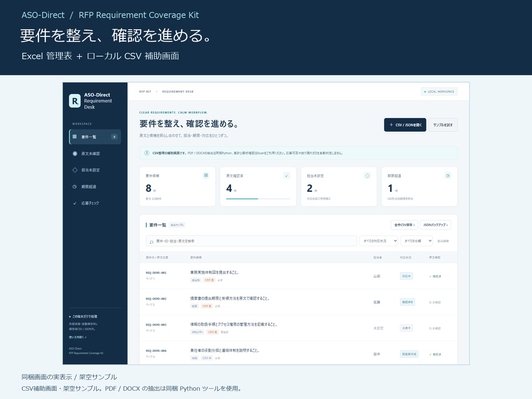Click the R logo icon in sidebar
Screen dimensions: 532x399
coord(75,101)
